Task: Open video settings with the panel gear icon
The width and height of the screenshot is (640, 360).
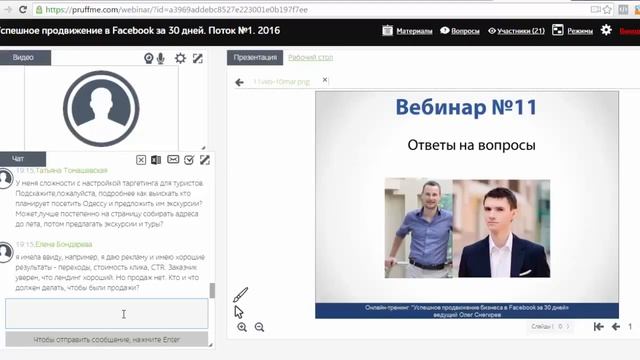Action: pos(180,58)
